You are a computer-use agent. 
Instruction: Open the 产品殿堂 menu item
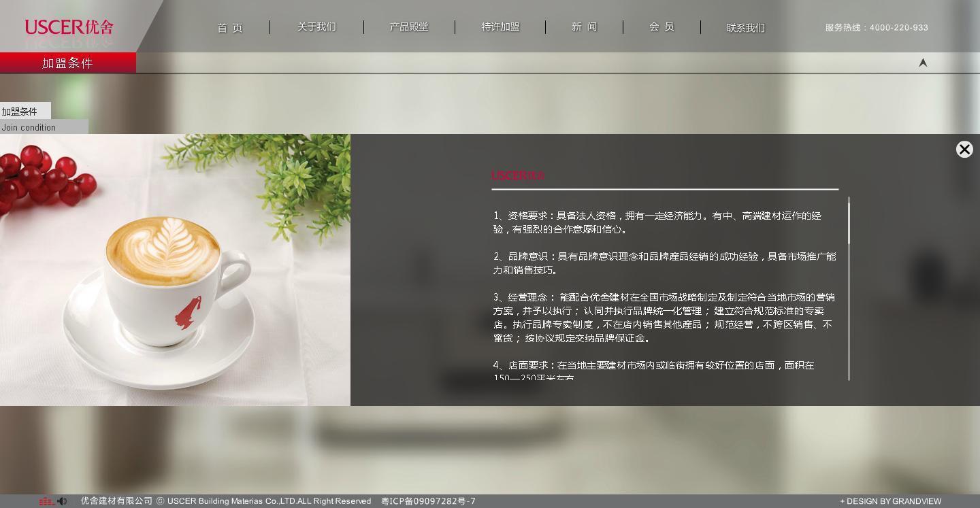coord(409,27)
